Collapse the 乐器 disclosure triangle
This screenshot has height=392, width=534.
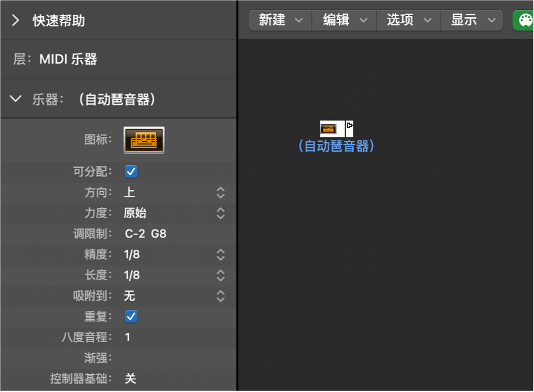click(15, 98)
